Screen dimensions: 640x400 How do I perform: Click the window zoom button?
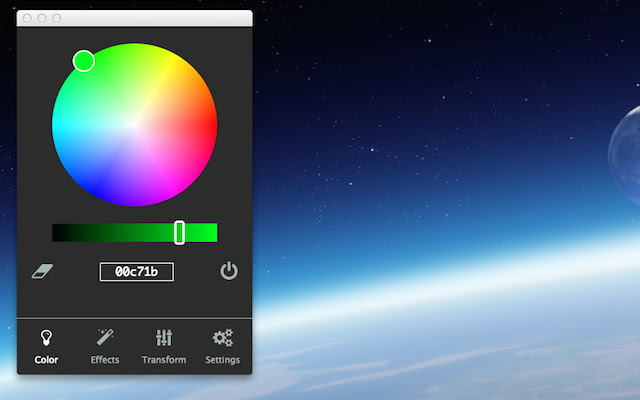click(57, 18)
